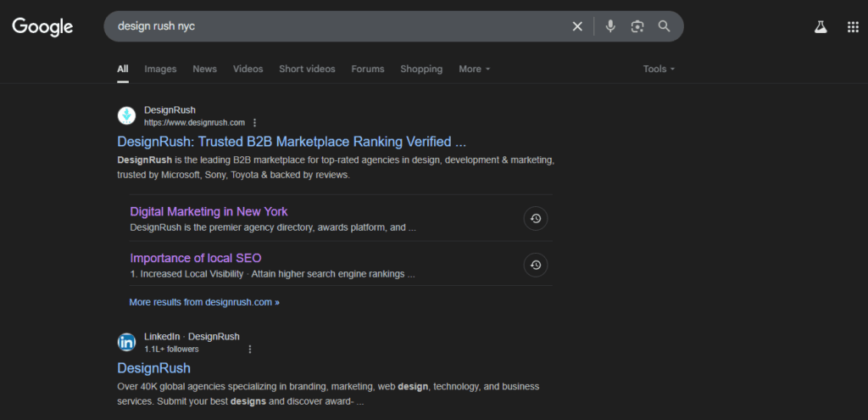Click the Google logo
Viewport: 868px width, 420px height.
[42, 26]
